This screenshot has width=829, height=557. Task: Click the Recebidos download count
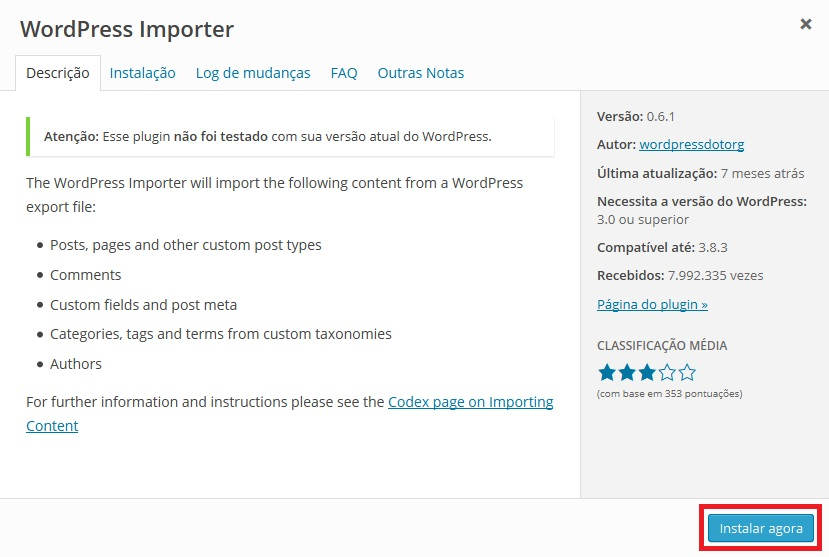click(x=680, y=275)
